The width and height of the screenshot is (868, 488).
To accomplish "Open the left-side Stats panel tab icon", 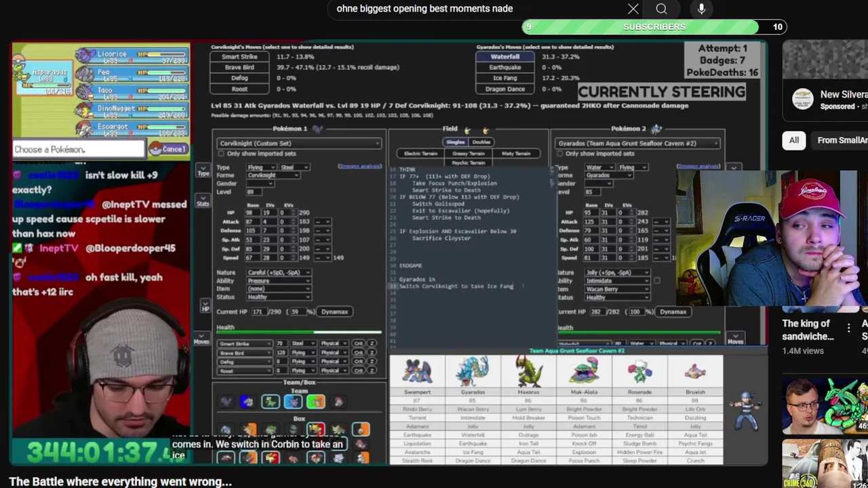I will (x=203, y=201).
